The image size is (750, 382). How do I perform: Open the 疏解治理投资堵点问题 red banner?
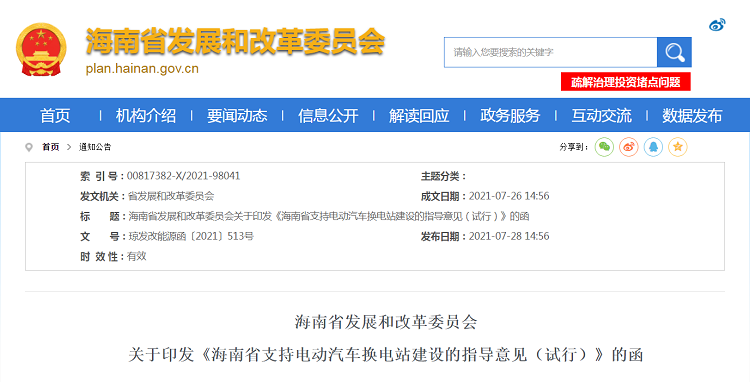click(626, 82)
